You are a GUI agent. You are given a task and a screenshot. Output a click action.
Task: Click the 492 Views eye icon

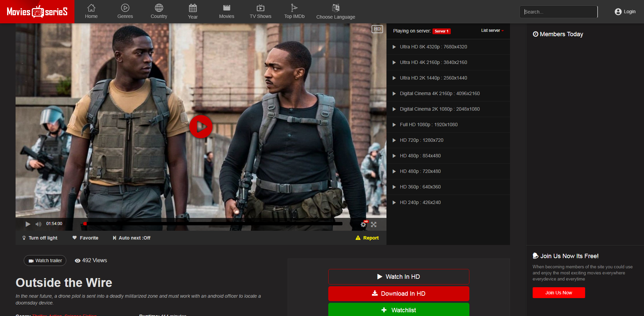point(77,261)
